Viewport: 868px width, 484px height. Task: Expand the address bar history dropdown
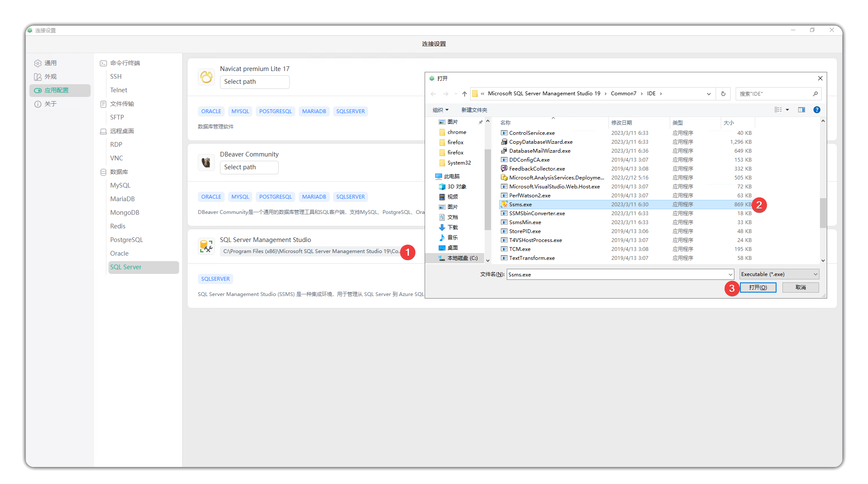709,94
